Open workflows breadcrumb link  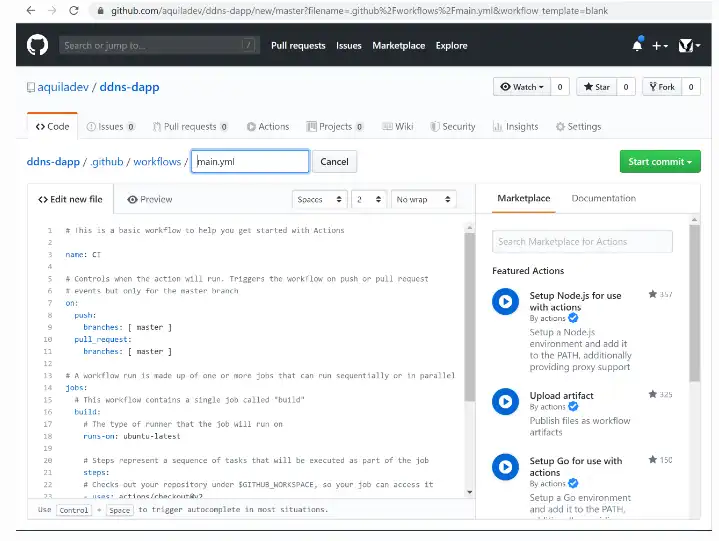click(157, 161)
